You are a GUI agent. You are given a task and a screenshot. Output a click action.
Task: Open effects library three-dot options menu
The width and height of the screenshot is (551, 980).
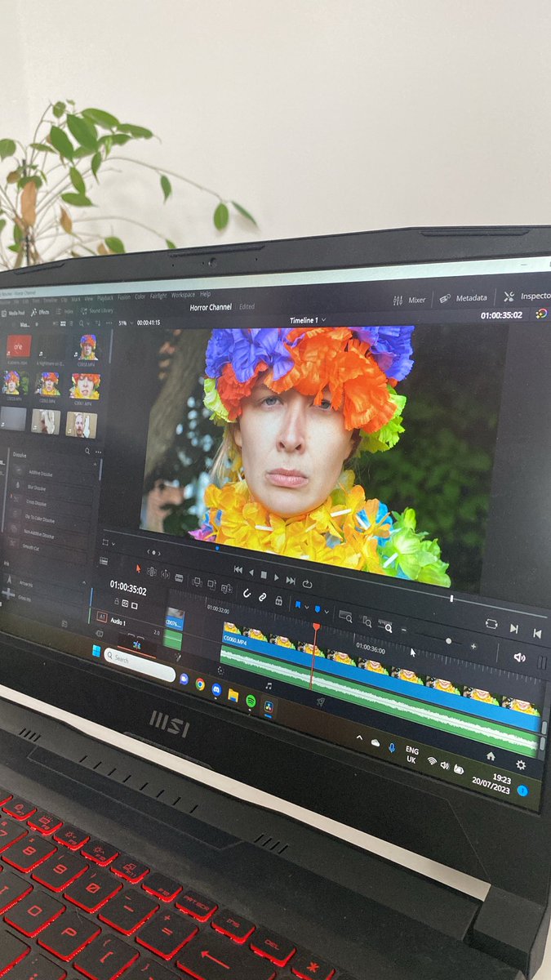pos(98,451)
